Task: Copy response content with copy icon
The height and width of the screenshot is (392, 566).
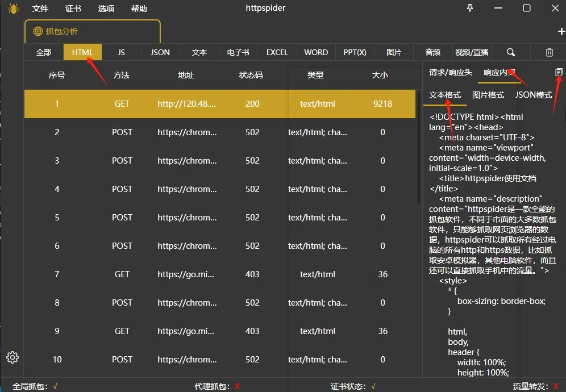Action: [x=559, y=72]
